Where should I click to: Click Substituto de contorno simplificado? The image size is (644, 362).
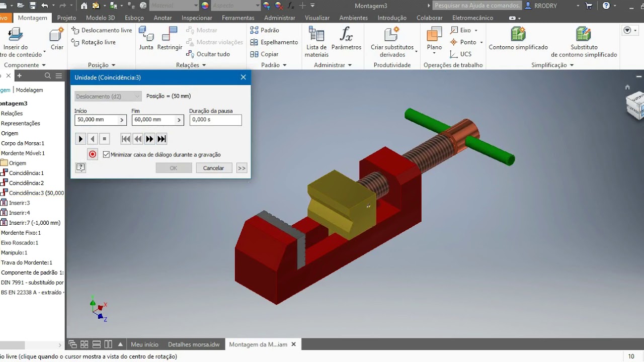pos(584,41)
